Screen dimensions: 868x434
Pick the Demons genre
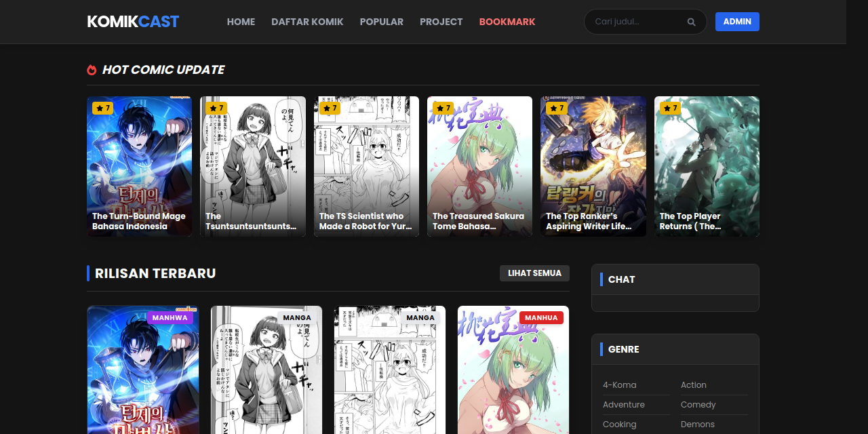pos(698,424)
